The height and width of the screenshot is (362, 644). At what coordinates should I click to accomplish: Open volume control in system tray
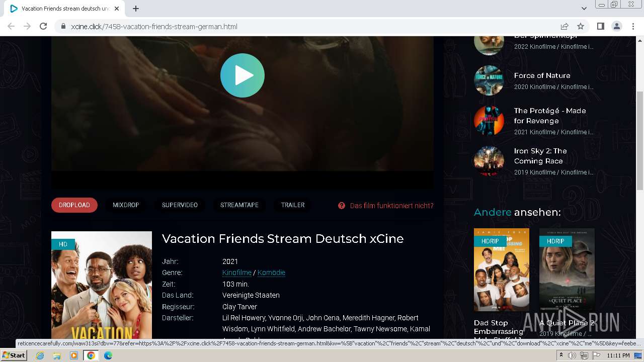(x=572, y=355)
